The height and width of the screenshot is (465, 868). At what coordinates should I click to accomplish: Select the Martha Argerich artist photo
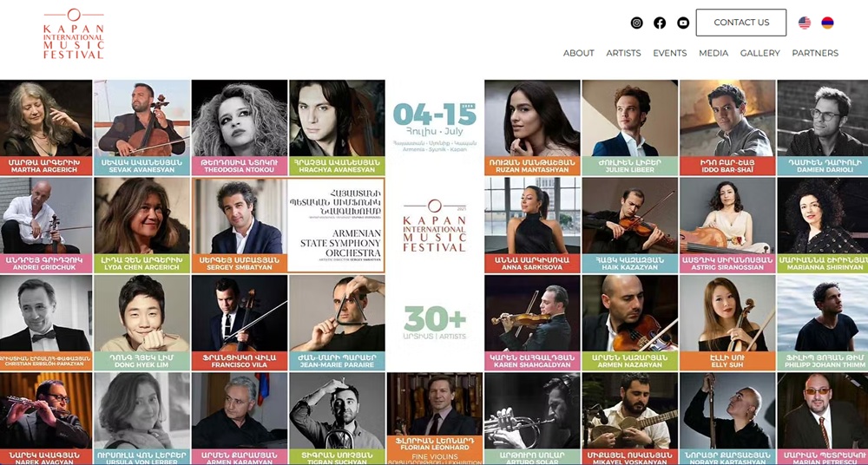pyautogui.click(x=46, y=118)
